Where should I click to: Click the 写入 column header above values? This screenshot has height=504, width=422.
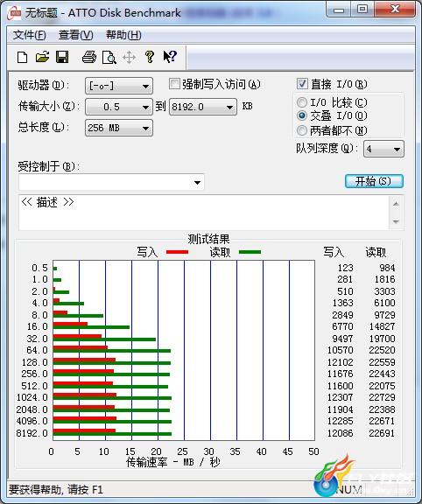click(334, 252)
